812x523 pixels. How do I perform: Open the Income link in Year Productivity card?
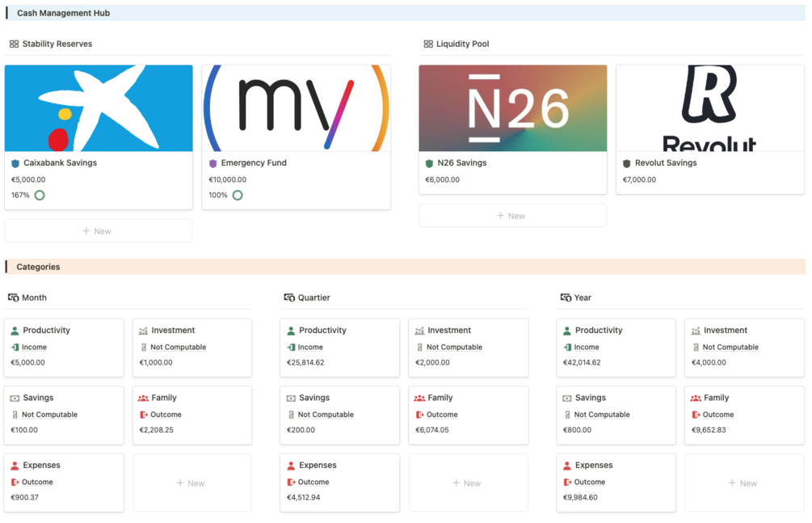pyautogui.click(x=587, y=348)
